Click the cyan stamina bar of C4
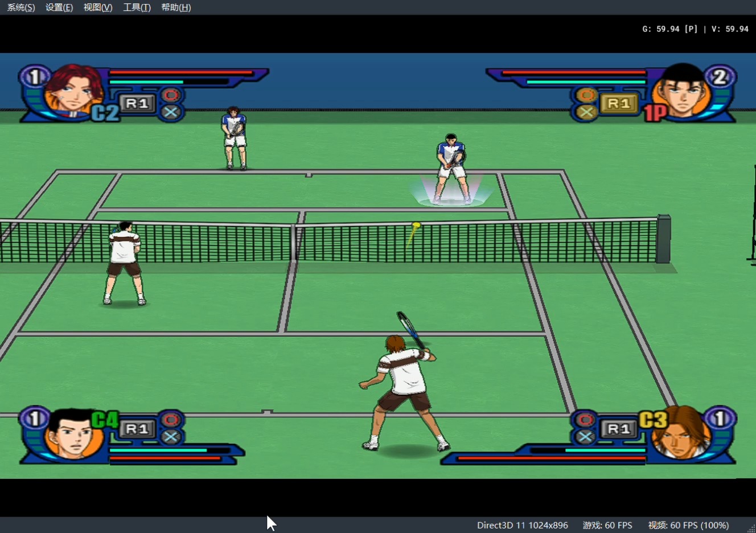The image size is (756, 533). click(x=158, y=450)
